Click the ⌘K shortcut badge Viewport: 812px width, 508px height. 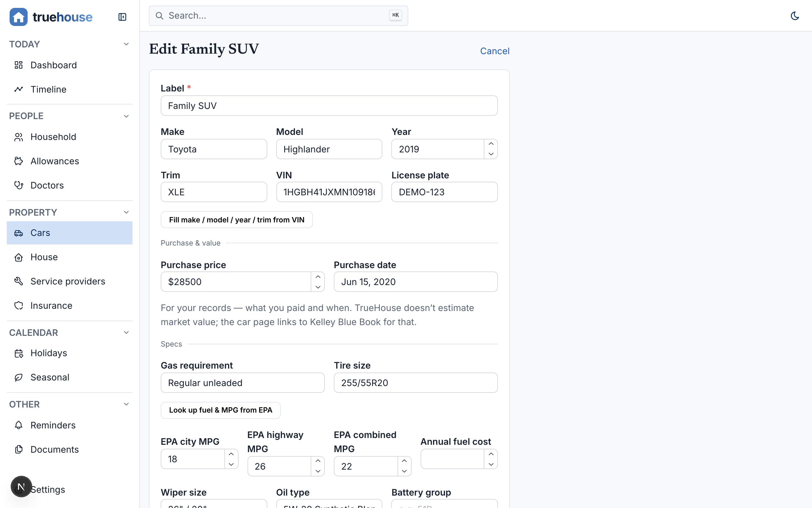pos(395,16)
